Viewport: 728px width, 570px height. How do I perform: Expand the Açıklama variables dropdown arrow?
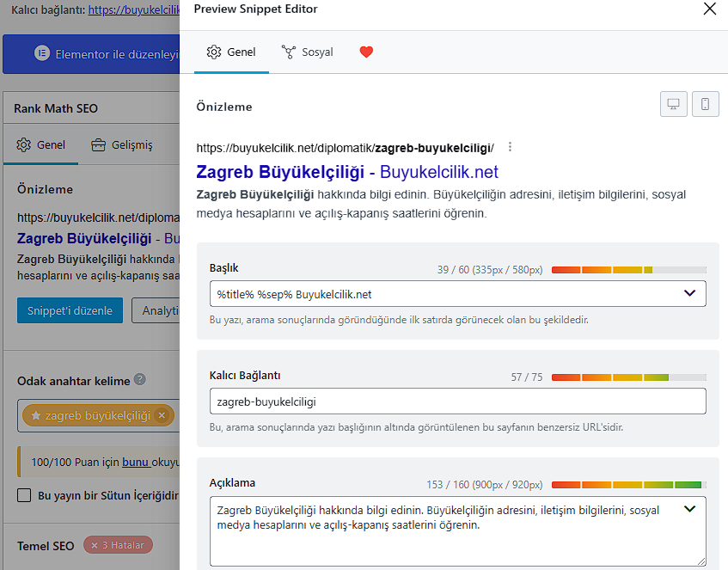[x=689, y=509]
